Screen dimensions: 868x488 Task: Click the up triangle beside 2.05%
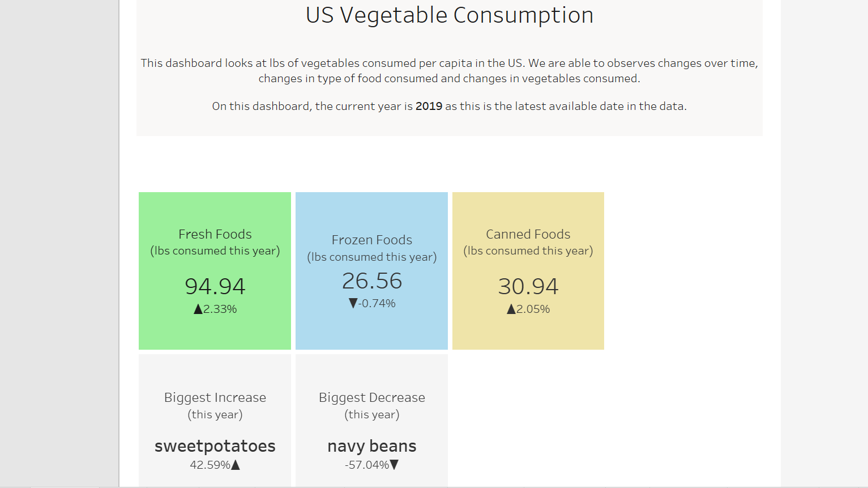(x=511, y=309)
